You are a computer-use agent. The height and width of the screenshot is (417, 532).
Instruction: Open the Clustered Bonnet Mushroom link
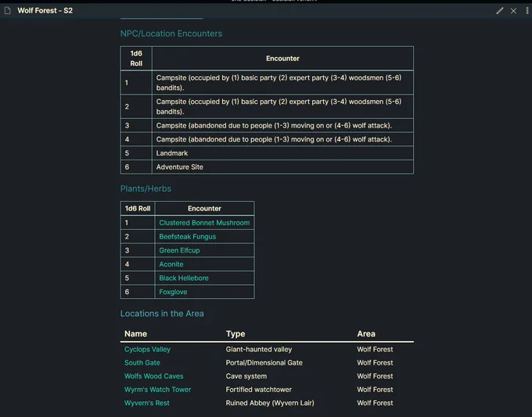204,222
